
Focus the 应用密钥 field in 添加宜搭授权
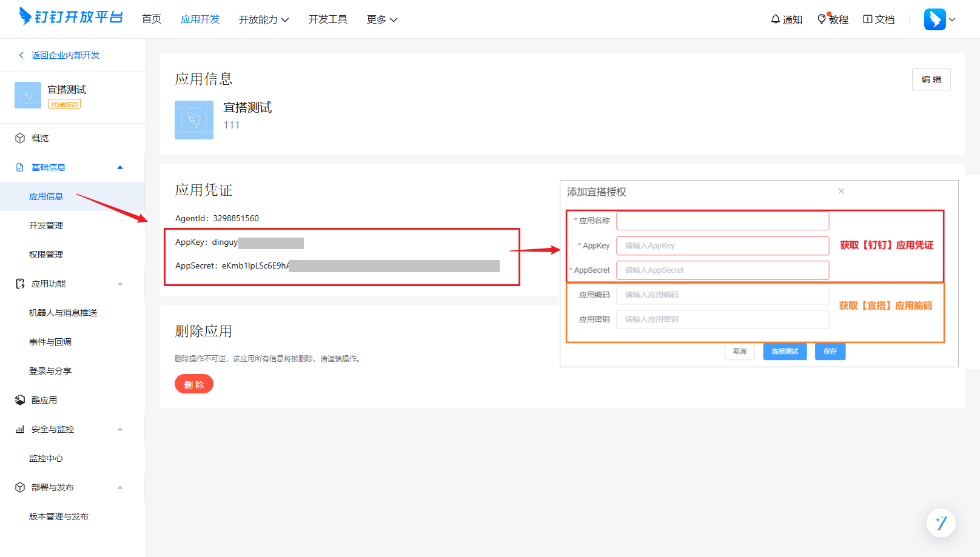(x=723, y=319)
